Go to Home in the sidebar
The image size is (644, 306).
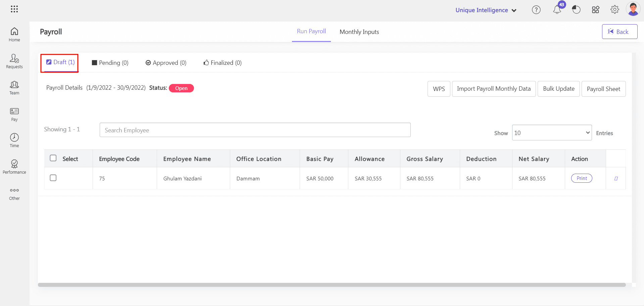click(x=14, y=35)
